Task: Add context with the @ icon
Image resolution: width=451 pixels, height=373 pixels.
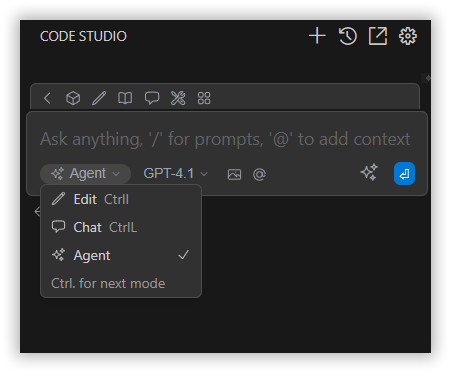Action: 259,174
